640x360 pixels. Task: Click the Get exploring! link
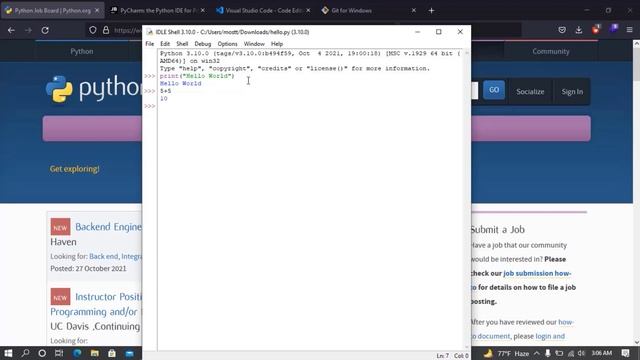click(75, 169)
